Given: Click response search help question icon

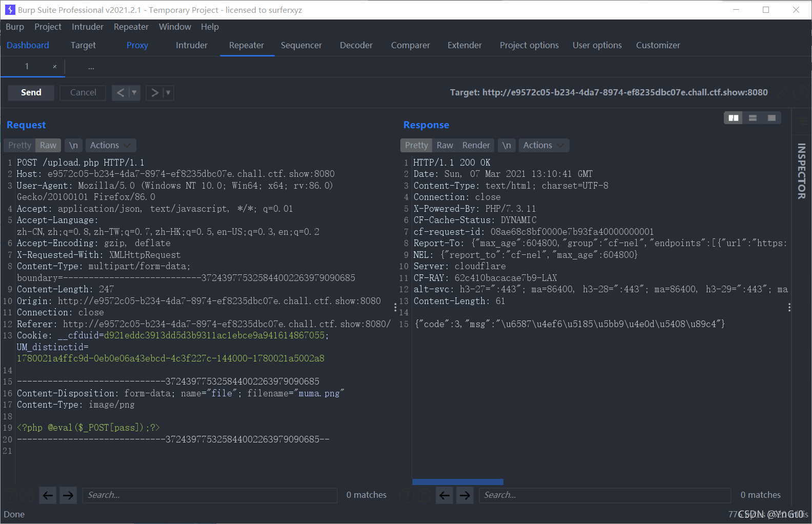Looking at the screenshot, I should (407, 495).
